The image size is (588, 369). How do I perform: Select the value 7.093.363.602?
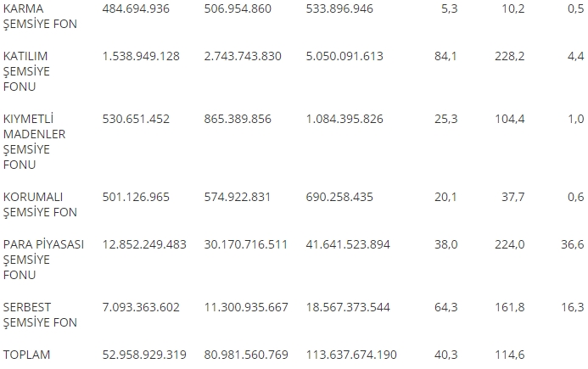coord(141,307)
